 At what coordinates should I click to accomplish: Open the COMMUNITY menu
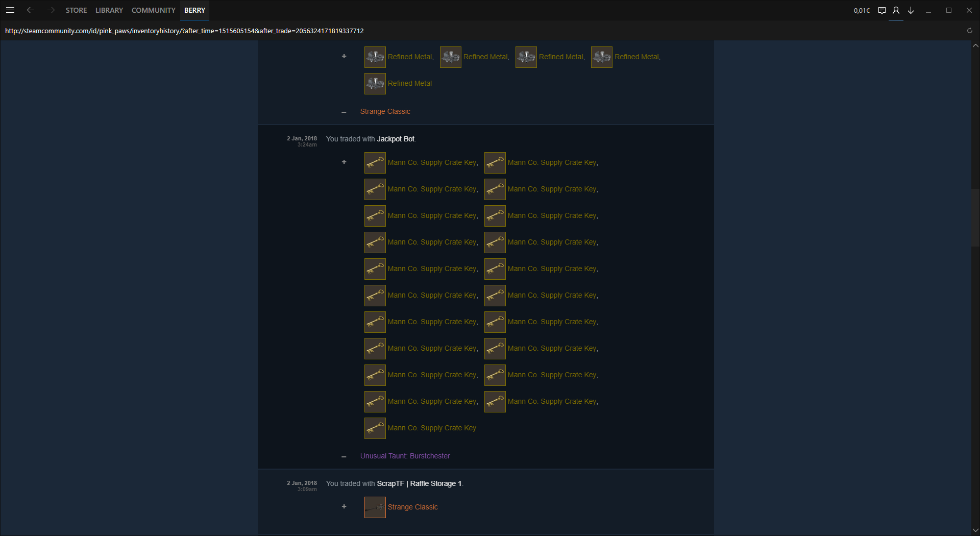click(x=153, y=10)
